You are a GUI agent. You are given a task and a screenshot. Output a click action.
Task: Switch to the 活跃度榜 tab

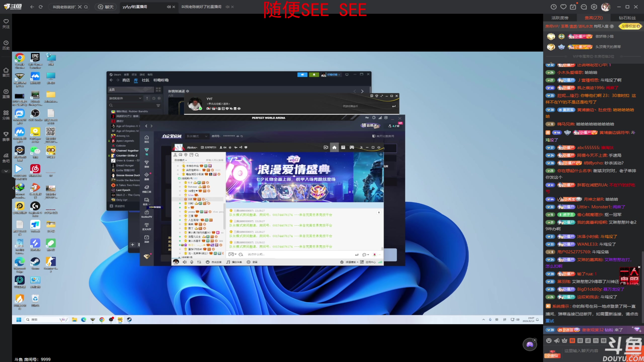point(560,18)
